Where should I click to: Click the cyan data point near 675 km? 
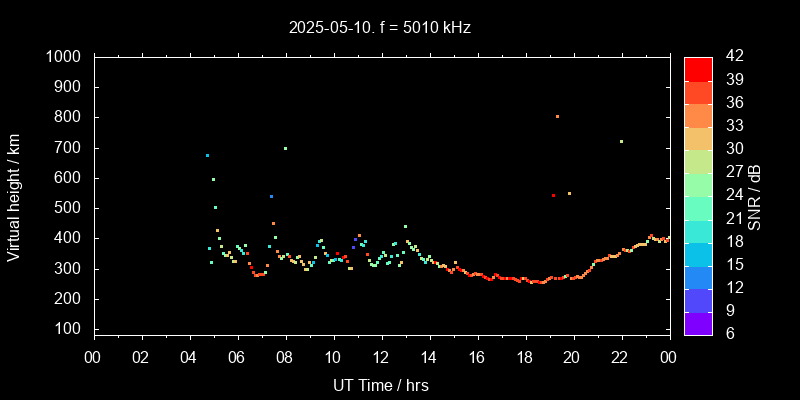[207, 155]
